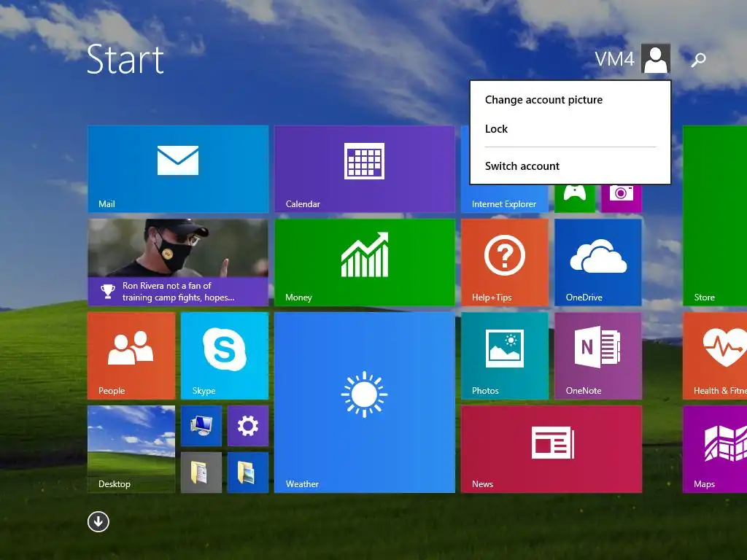
Task: Open the Mail tile
Action: pyautogui.click(x=178, y=168)
